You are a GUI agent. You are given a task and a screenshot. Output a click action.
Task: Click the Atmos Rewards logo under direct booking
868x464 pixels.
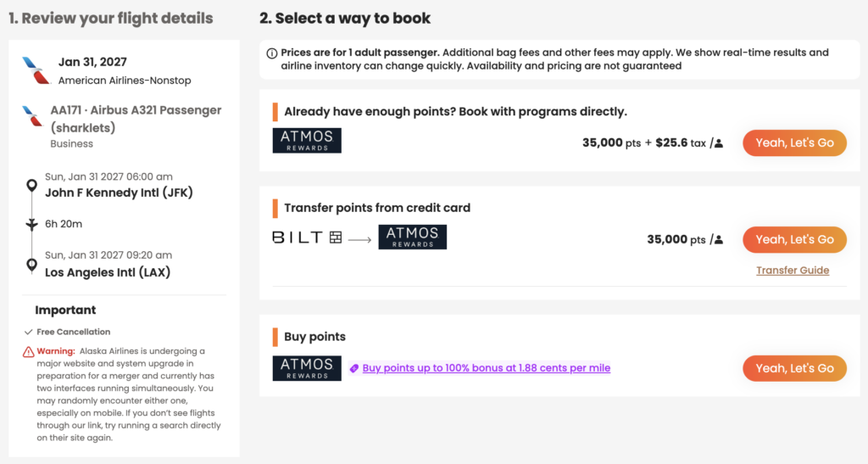click(x=307, y=141)
